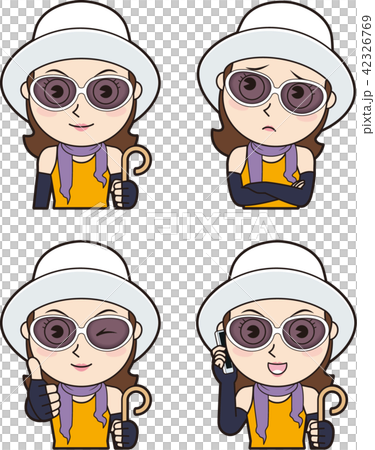Image resolution: width=375 pixels, height=450 pixels.
Task: Click the winking eye behind sunglasses
Action: [x=107, y=331]
